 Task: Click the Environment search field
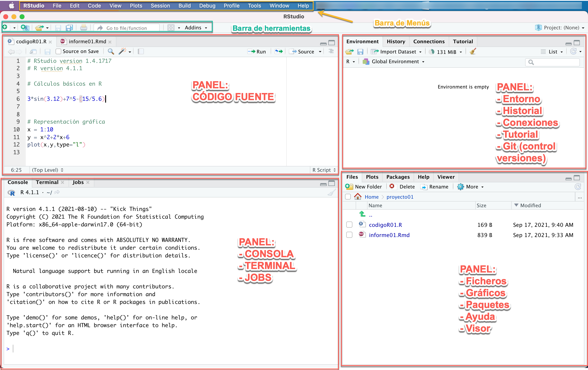553,62
